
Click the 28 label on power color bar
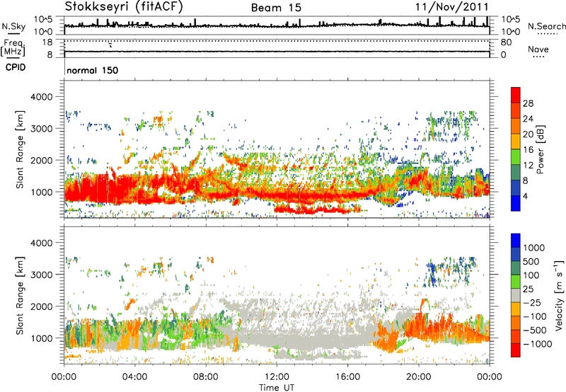click(528, 103)
